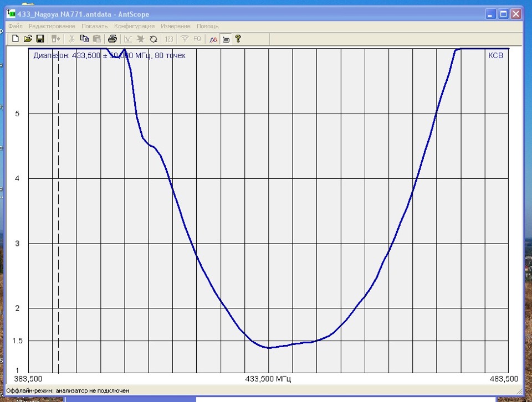Screen dimensions: 532x402
Task: Open the Файл menu
Action: 16,26
